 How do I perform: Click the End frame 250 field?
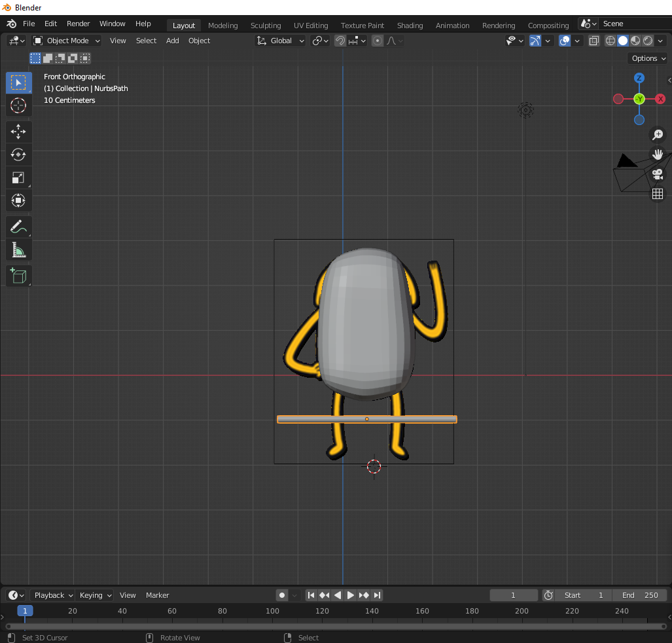click(641, 595)
